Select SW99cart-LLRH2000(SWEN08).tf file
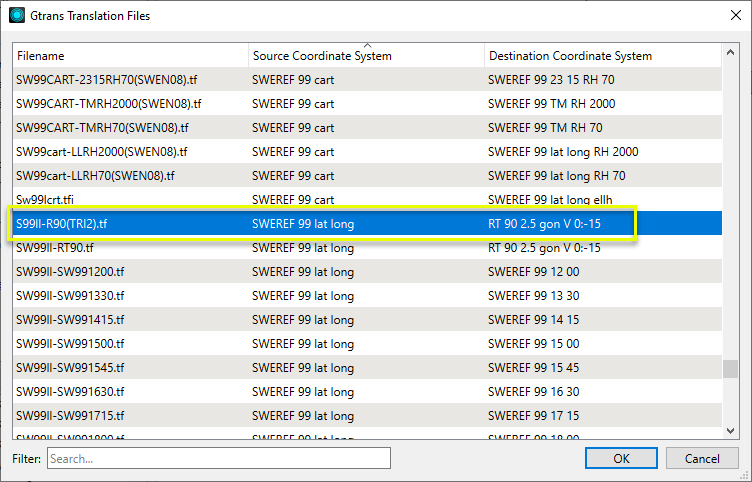Screen dimensions: 752x482 (x=102, y=152)
